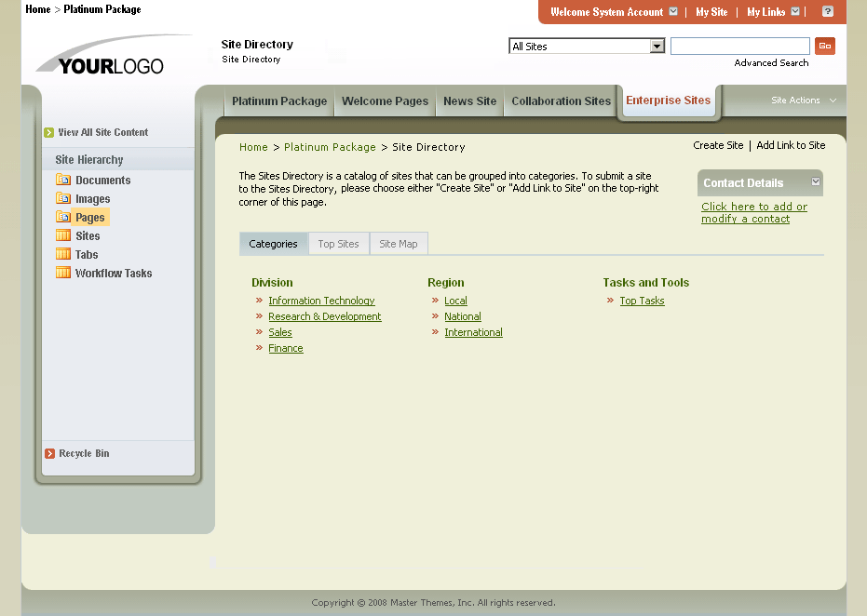Open the All Sites search scope dropdown

(657, 45)
